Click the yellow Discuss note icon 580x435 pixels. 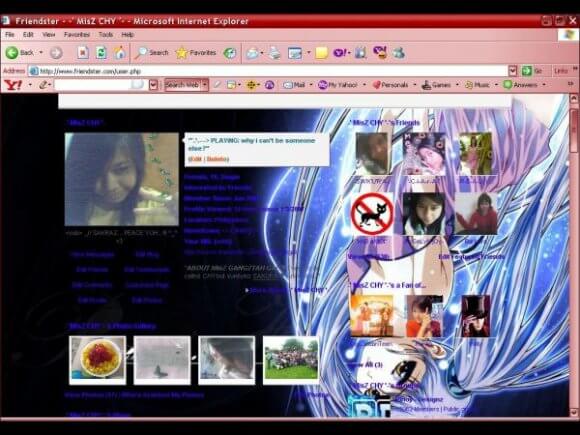321,53
